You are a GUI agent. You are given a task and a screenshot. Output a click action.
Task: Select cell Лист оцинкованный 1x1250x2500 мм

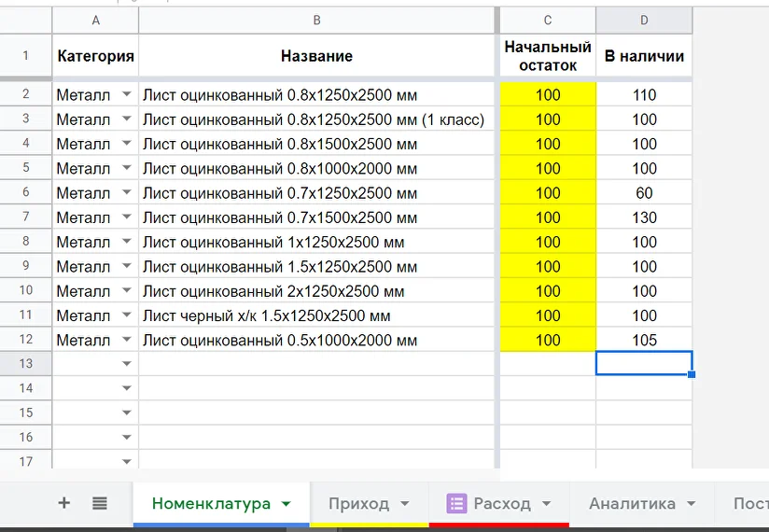316,242
